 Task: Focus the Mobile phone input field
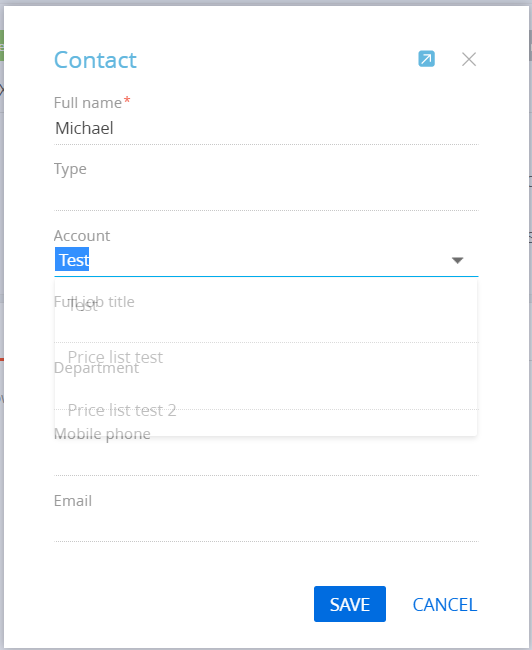click(x=266, y=460)
